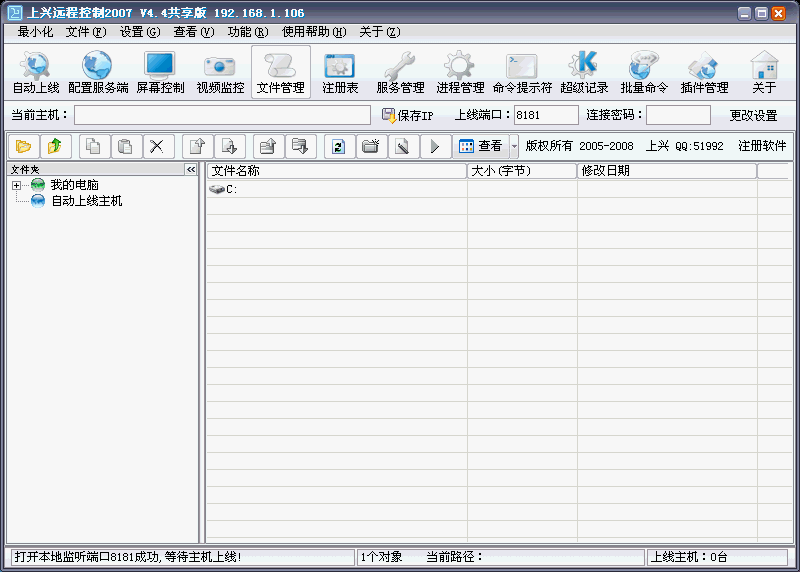The width and height of the screenshot is (800, 572).
Task: Open the 功能 menu
Action: 247,32
